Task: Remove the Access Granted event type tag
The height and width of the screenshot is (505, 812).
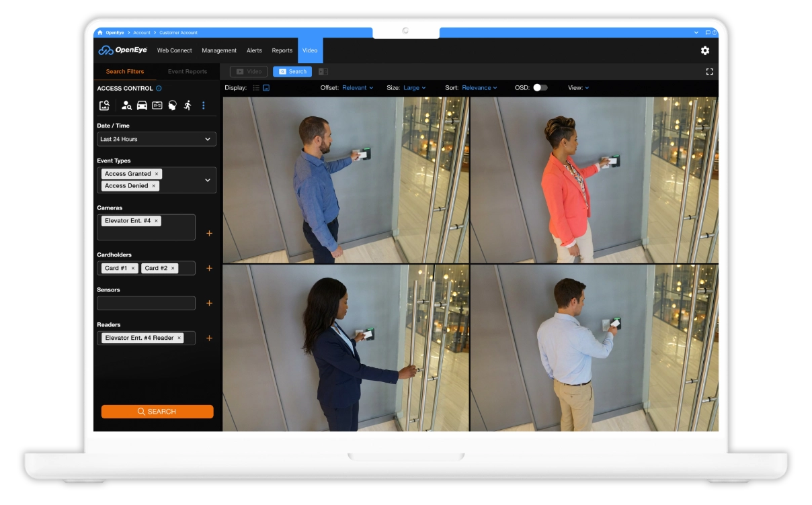Action: (157, 174)
